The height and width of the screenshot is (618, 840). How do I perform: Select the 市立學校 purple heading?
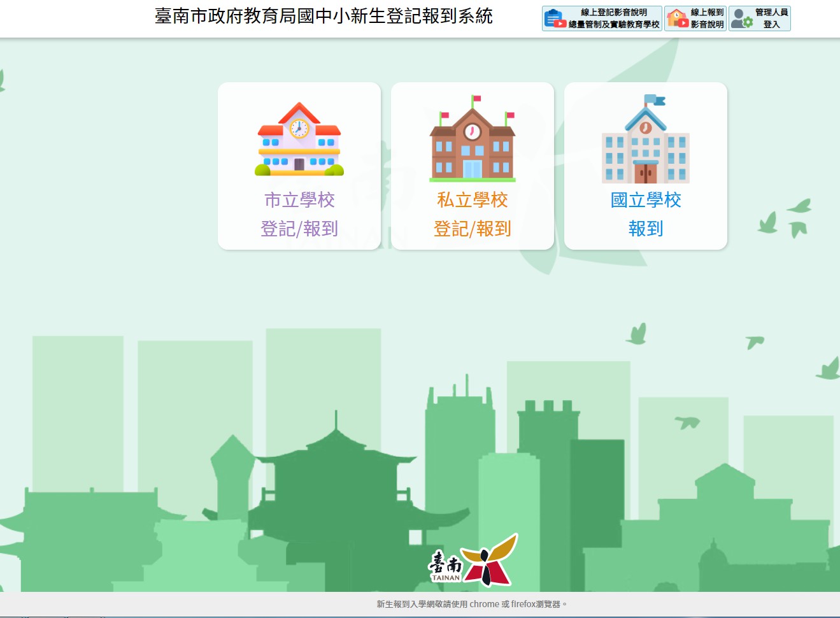point(299,200)
